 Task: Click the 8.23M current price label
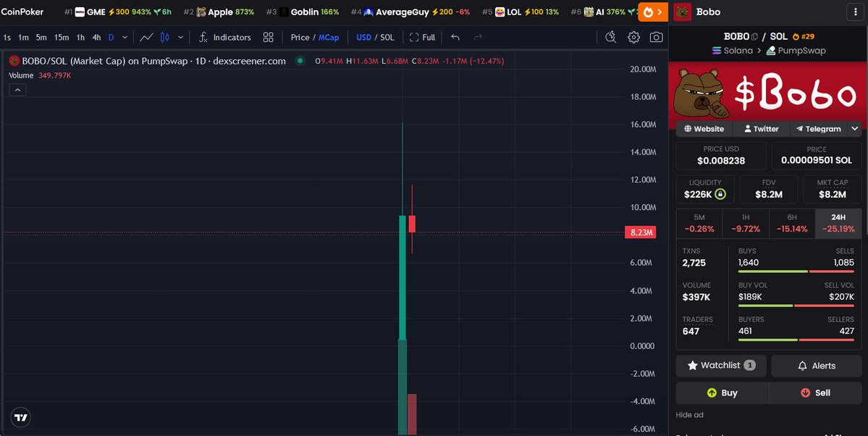(x=641, y=232)
